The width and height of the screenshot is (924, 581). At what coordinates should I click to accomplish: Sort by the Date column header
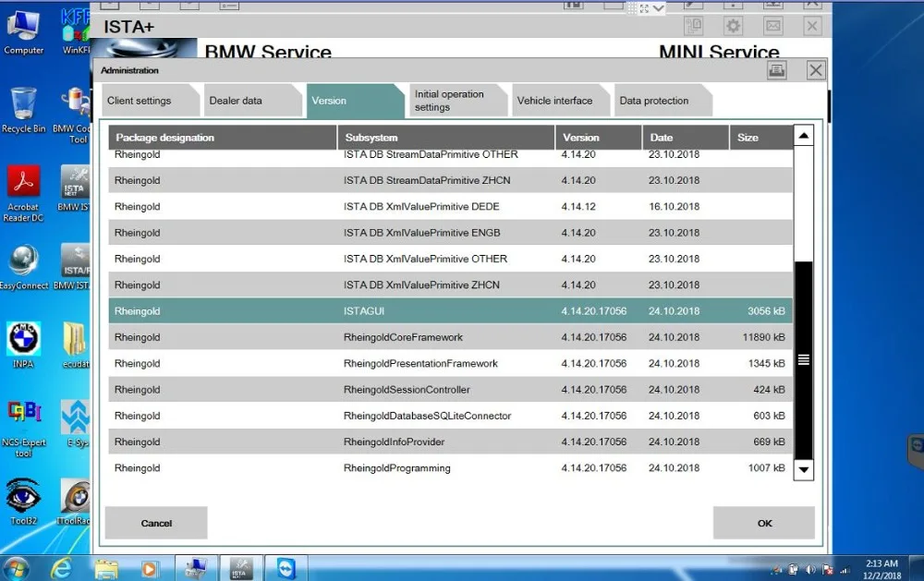click(686, 138)
